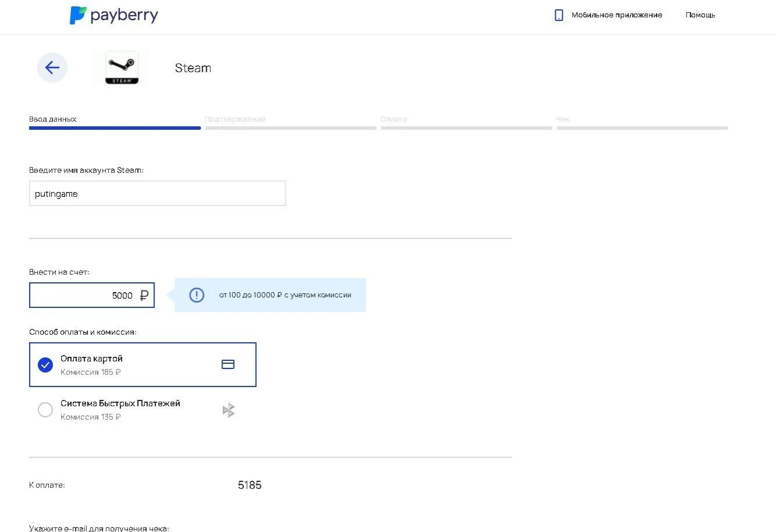
Task: Go back using the round arrow button
Action: tap(52, 68)
